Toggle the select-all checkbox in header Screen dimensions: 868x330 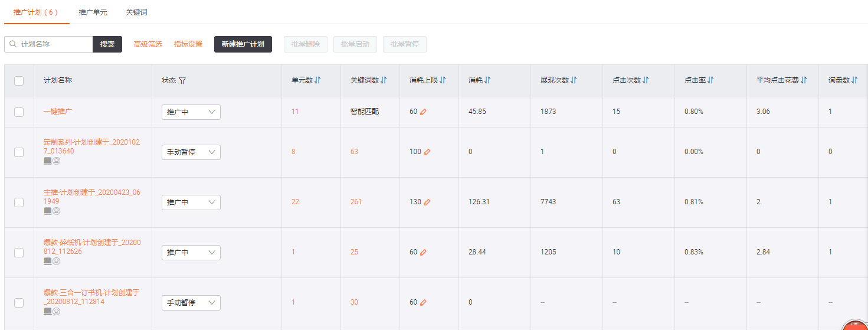(x=19, y=81)
